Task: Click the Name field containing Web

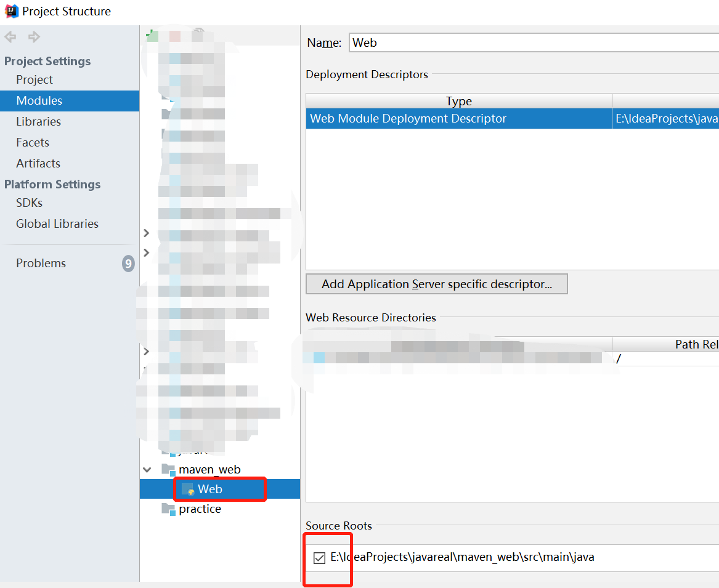Action: coord(534,42)
